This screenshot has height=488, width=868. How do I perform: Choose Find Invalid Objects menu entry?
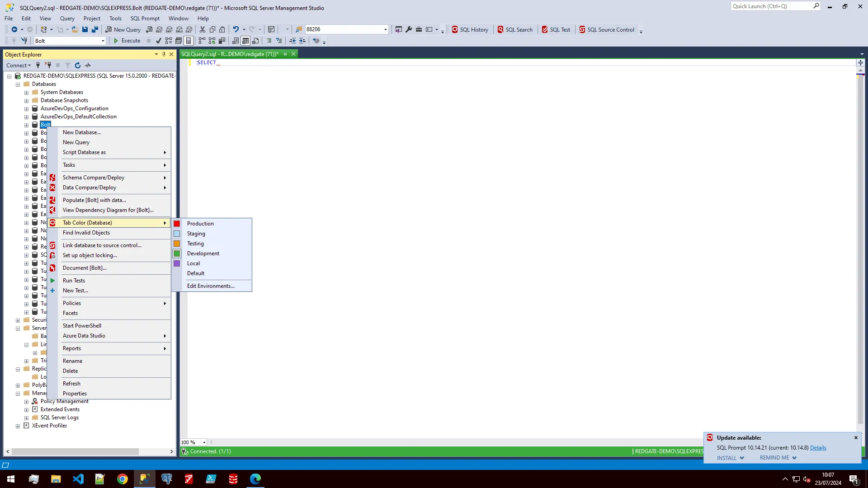coord(86,233)
